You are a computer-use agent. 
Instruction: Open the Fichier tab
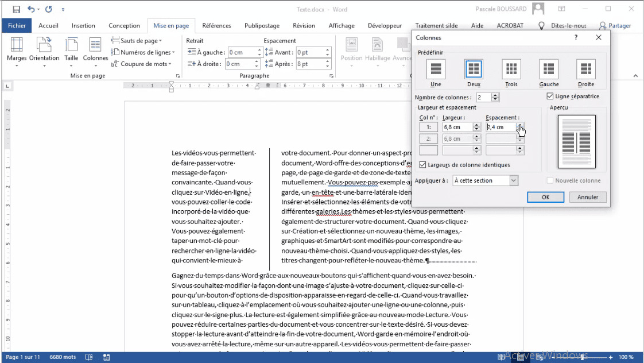[17, 25]
